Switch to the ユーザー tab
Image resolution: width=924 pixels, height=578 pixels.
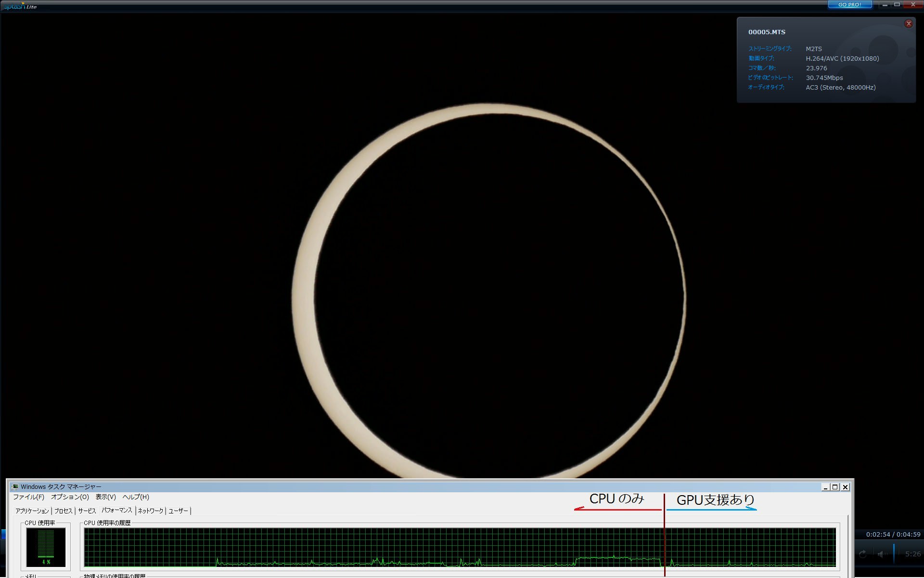point(178,511)
